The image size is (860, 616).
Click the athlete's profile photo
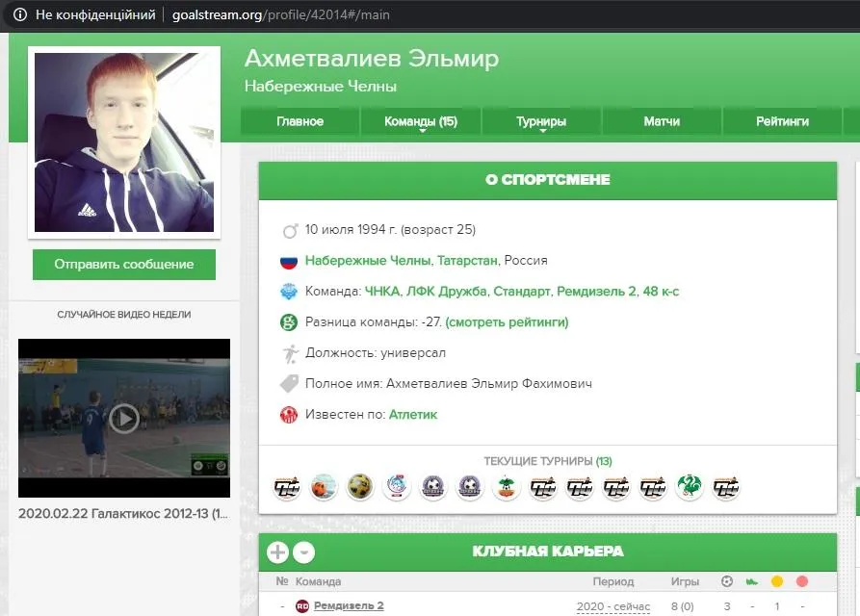click(x=124, y=142)
